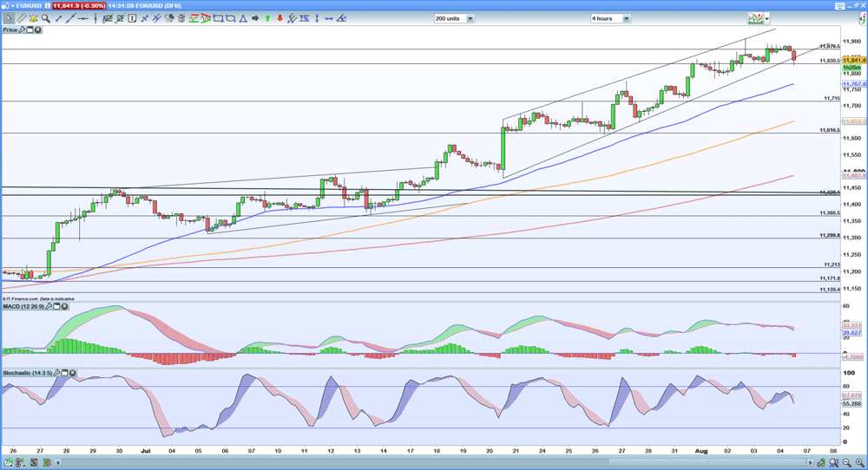This screenshot has width=868, height=470.
Task: Maximize the Stochastic panel window icon
Action: click(65, 373)
